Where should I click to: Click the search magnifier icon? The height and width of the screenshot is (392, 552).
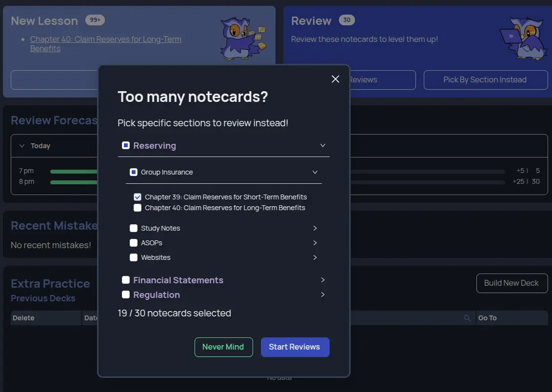click(467, 317)
